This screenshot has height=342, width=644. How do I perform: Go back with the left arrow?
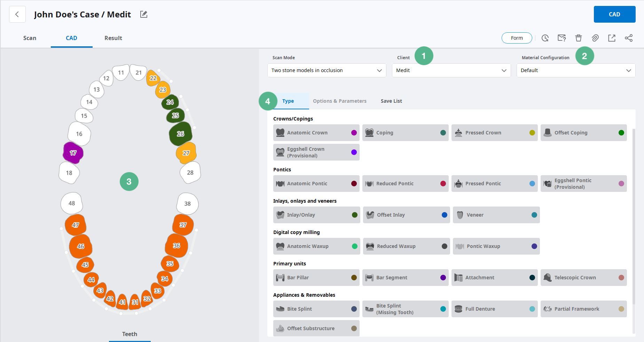[x=17, y=15]
